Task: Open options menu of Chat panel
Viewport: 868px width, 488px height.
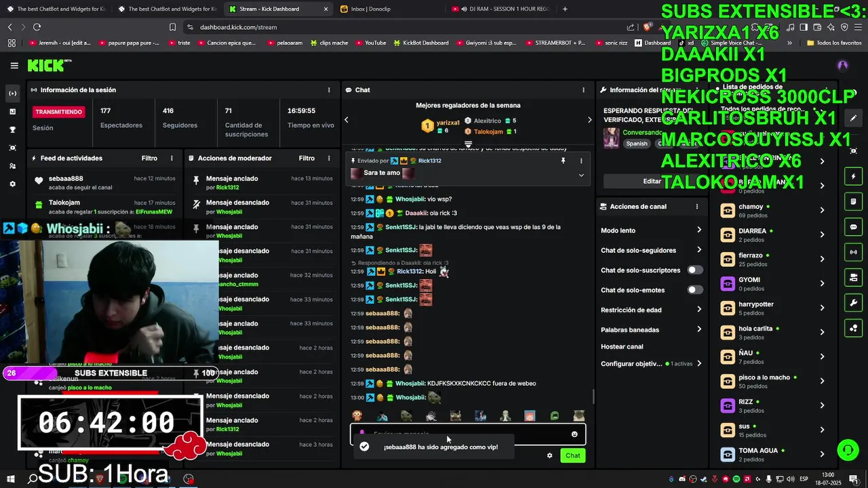Action: click(583, 90)
